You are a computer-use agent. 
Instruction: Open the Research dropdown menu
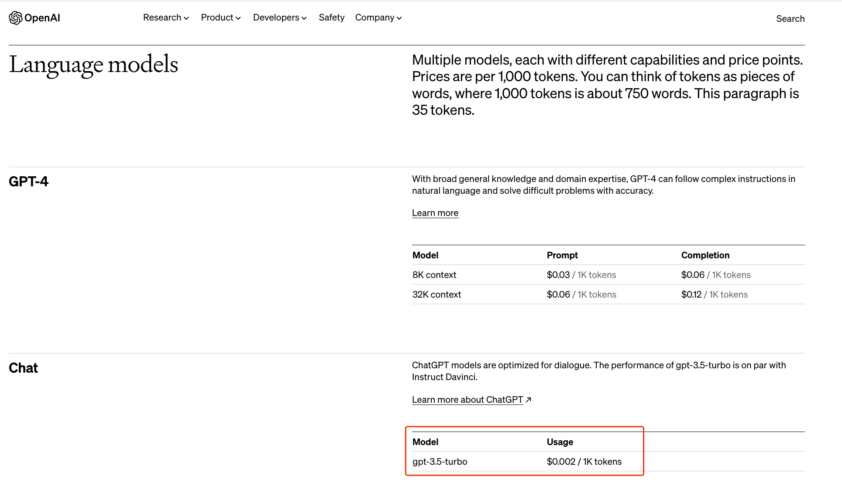coord(166,17)
